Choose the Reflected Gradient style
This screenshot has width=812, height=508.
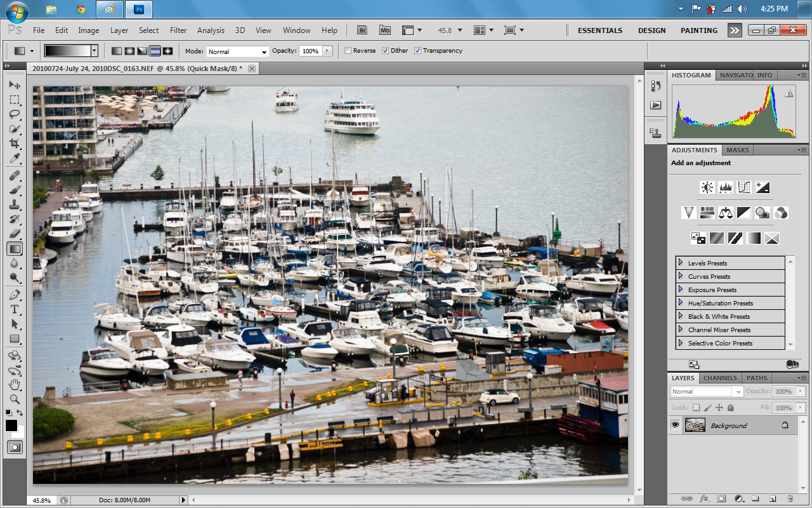[x=155, y=51]
